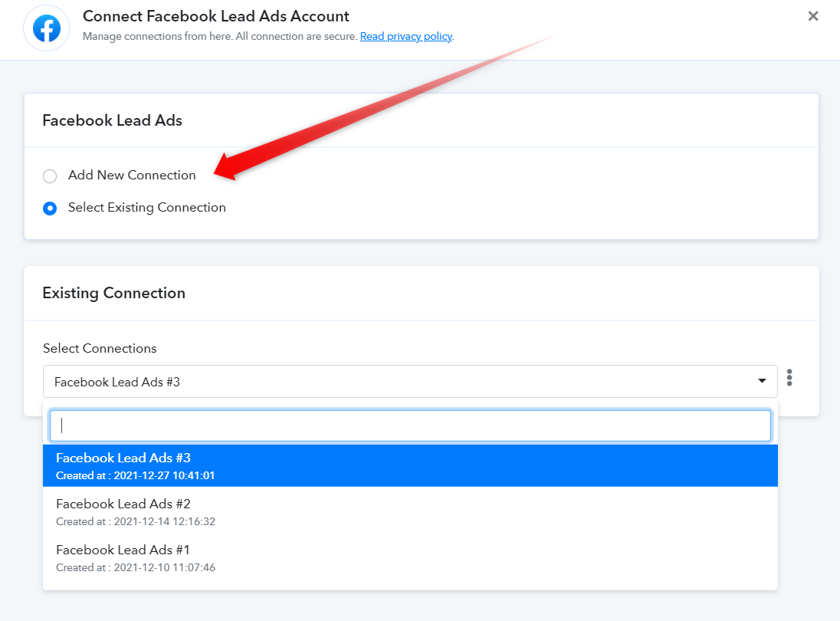840x621 pixels.
Task: Close the Connect Facebook Lead Ads dialog
Action: pos(812,16)
